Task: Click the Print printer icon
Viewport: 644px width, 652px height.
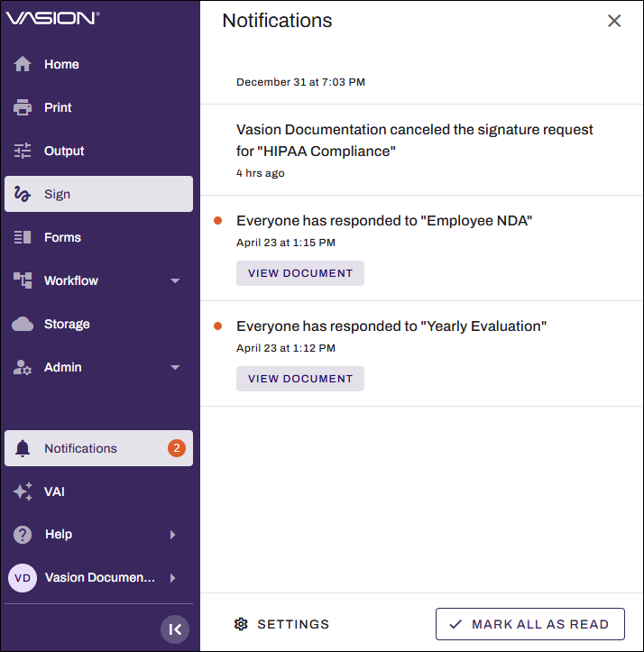Action: [23, 107]
